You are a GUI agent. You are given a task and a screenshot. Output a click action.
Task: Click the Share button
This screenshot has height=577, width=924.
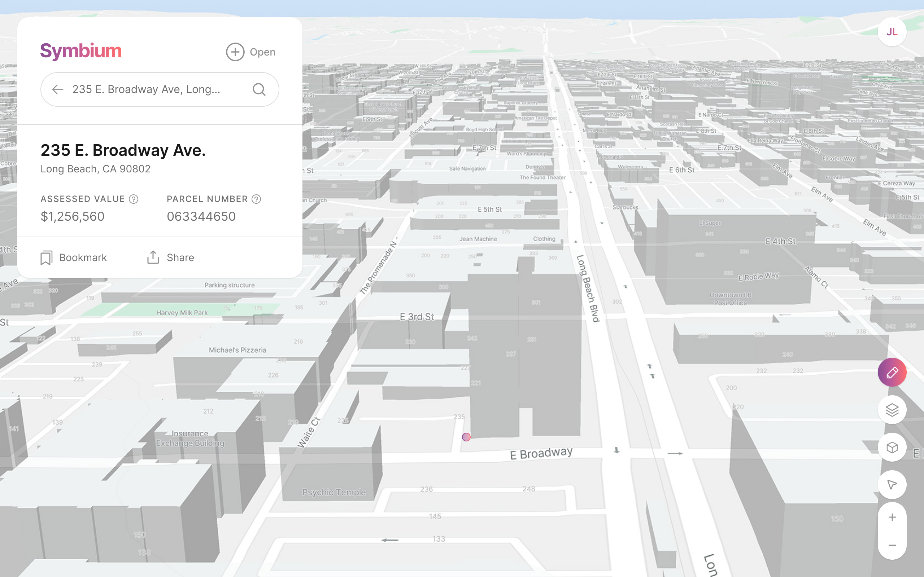click(x=171, y=257)
